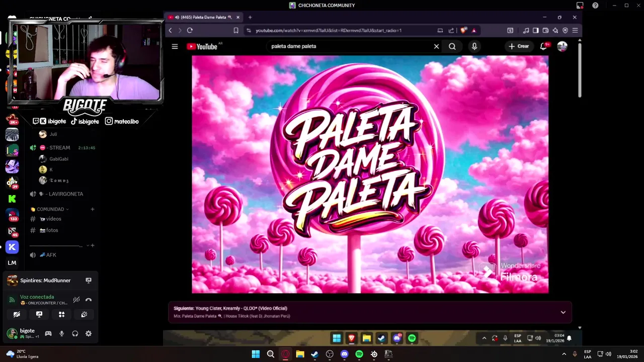Open the Brave VPN shield icon
644x362 pixels.
pos(565,30)
